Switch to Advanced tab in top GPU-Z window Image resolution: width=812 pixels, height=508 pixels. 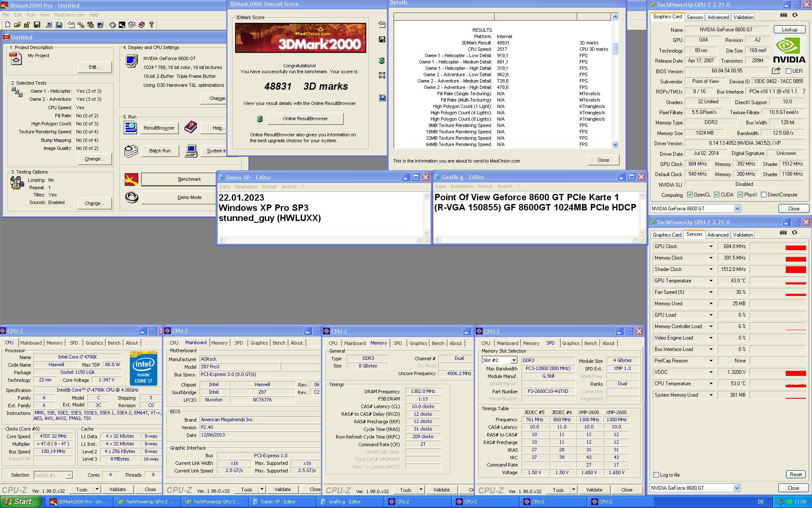(718, 17)
